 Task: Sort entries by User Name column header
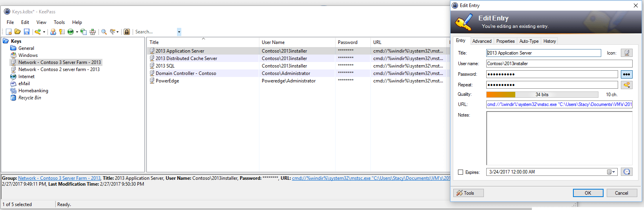tap(297, 42)
